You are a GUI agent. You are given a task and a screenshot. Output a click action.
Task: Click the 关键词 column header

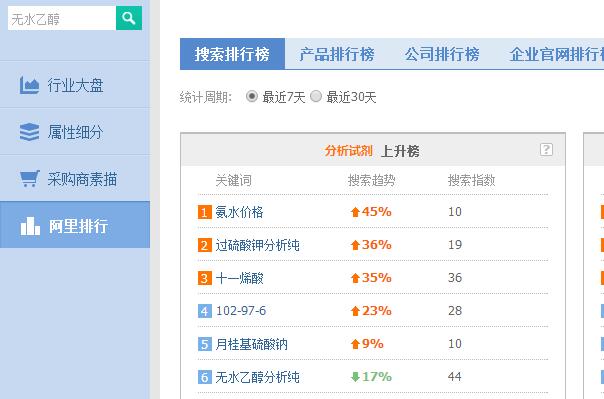coord(233,180)
